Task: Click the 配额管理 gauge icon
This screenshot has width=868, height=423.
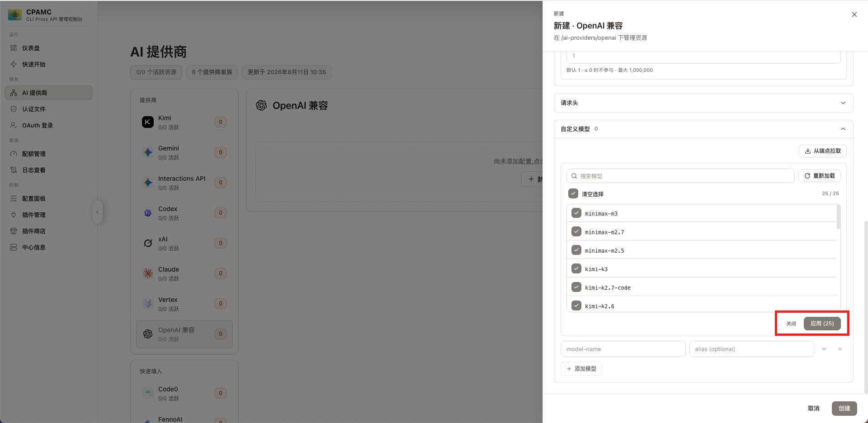Action: (14, 154)
